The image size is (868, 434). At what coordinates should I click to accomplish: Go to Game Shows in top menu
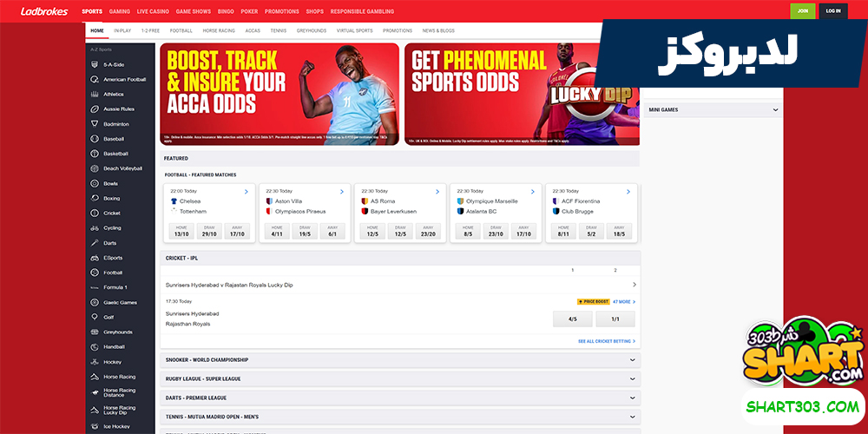coord(194,11)
